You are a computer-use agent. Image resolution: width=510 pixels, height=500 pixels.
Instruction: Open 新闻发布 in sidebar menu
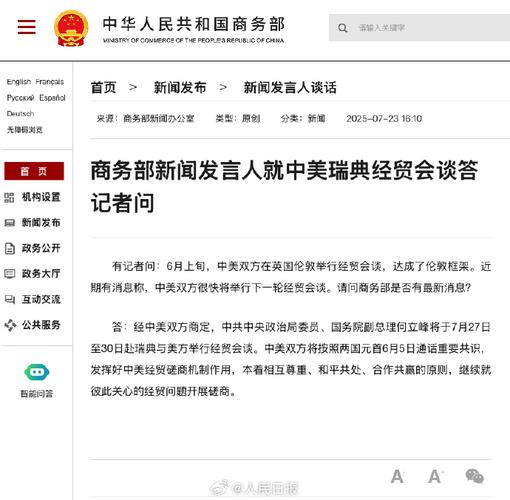pos(41,223)
